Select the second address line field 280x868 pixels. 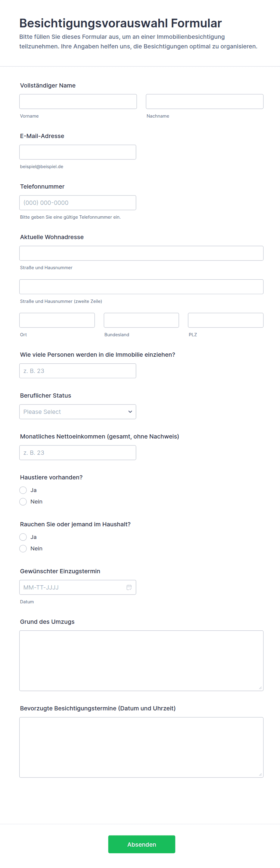point(141,287)
